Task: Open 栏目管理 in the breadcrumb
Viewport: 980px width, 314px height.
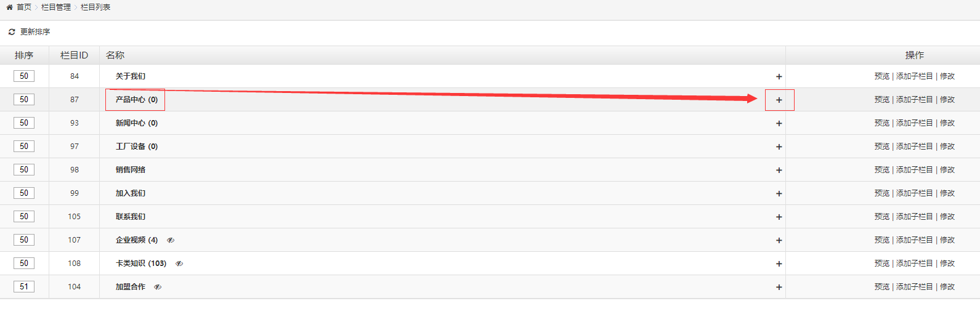Action: pos(56,7)
